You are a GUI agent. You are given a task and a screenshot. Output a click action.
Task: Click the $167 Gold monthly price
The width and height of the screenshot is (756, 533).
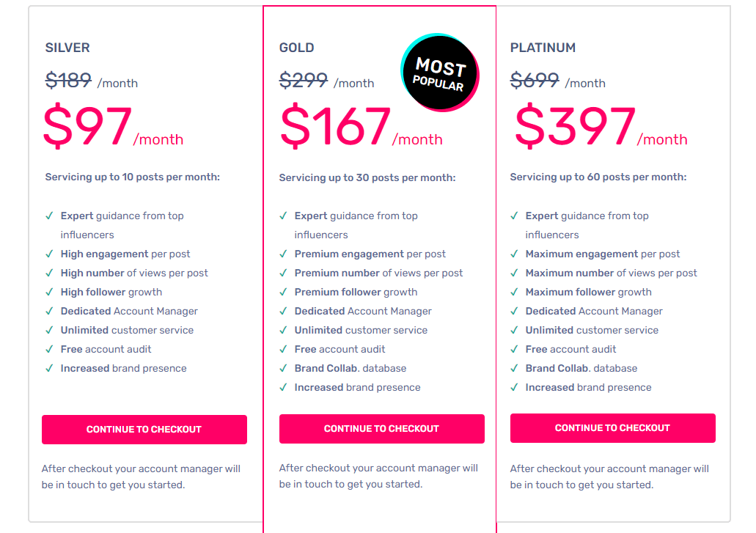pos(336,128)
